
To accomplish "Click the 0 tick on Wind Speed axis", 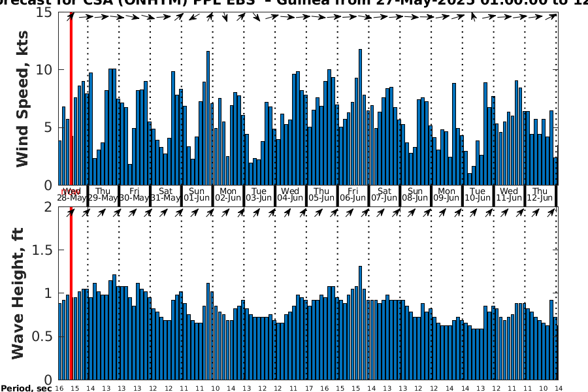I will pos(48,185).
